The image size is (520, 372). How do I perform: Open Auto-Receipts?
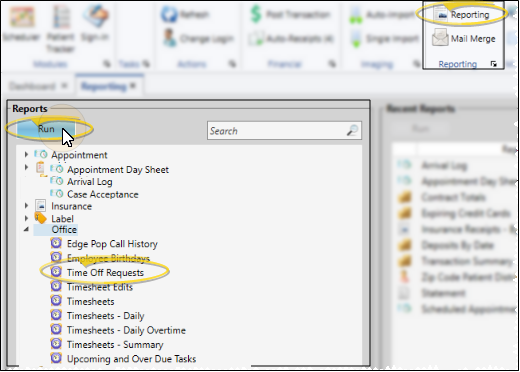point(291,39)
